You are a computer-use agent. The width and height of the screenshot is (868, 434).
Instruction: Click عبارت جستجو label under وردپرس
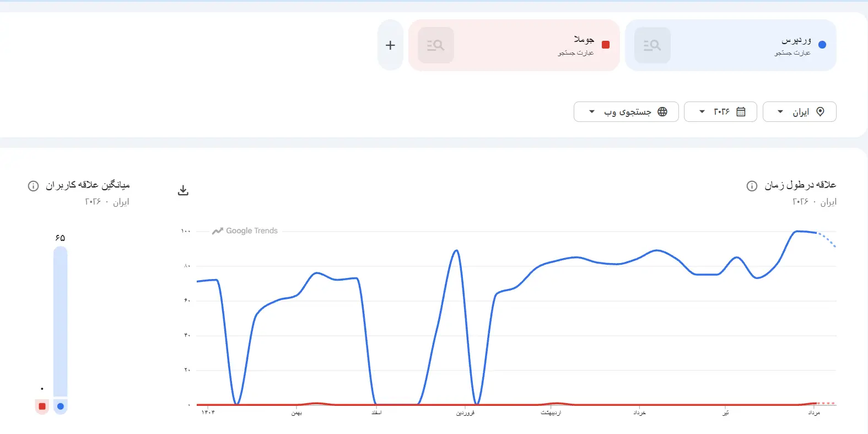click(x=792, y=53)
